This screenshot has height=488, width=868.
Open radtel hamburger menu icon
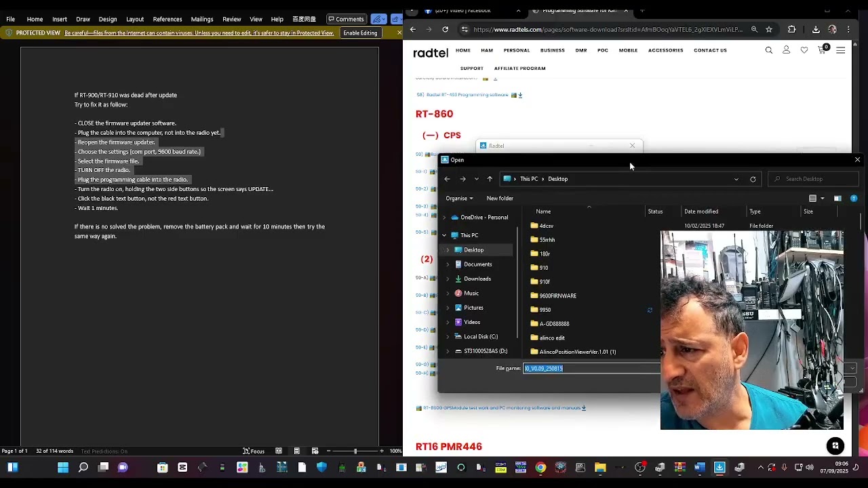[x=841, y=50]
